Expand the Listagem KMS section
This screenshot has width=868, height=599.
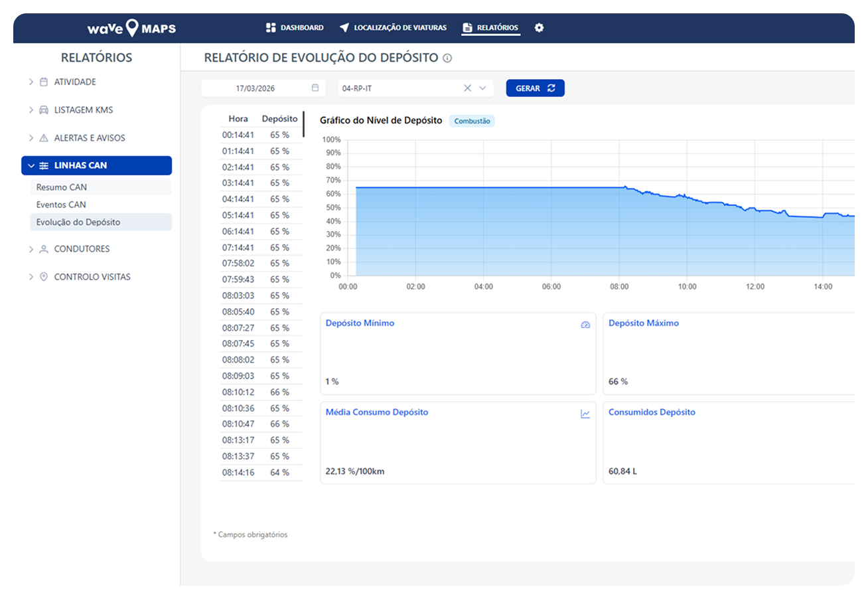[x=31, y=110]
